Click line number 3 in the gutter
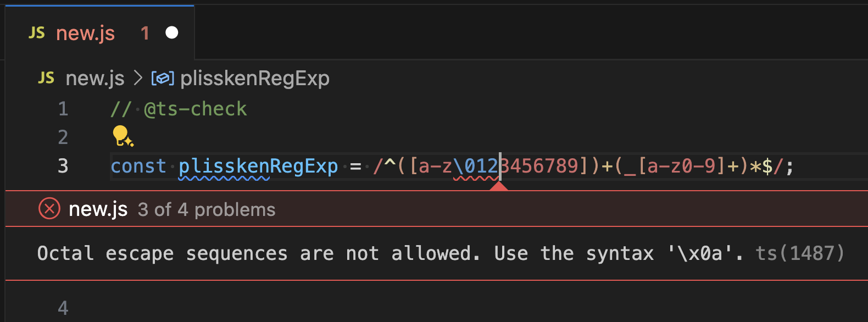 [x=63, y=166]
